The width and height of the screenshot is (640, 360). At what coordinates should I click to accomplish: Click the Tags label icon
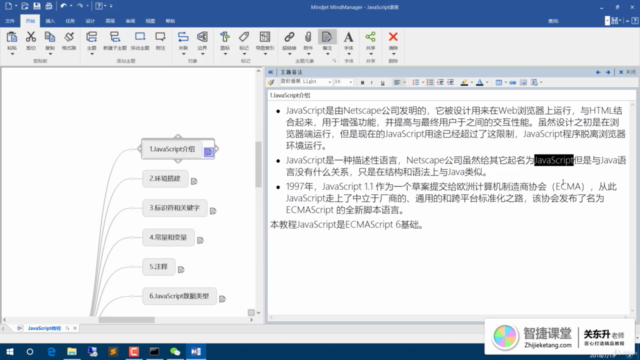coord(244,37)
